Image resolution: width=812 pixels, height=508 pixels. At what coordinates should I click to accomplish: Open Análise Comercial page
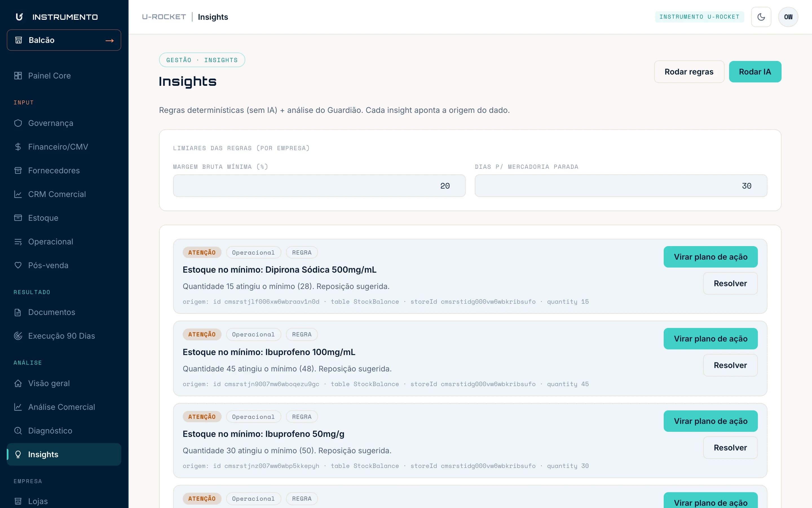pyautogui.click(x=64, y=407)
